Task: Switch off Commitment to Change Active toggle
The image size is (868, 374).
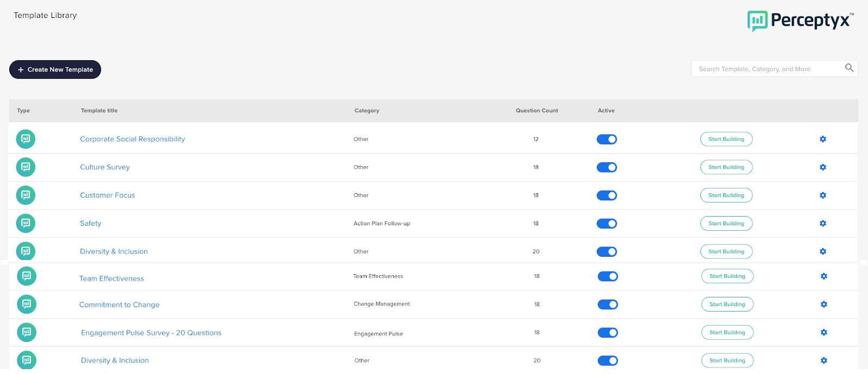Action: pos(608,305)
